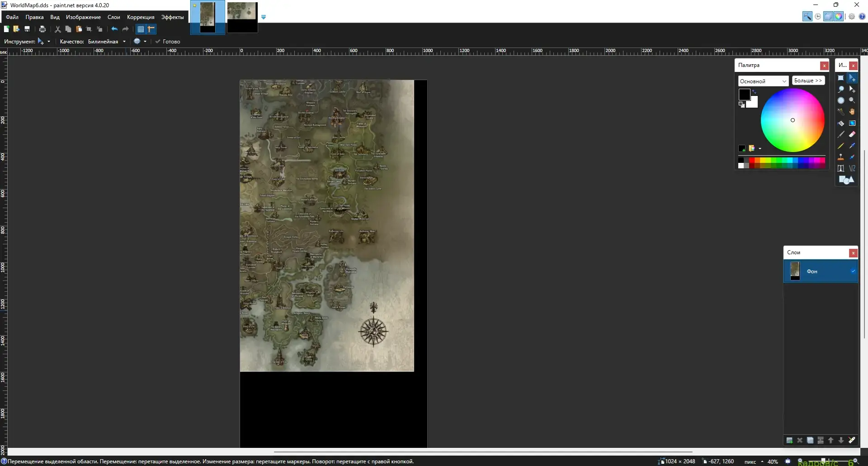Toggle the rulers display
This screenshot has height=466, width=868.
[x=151, y=29]
